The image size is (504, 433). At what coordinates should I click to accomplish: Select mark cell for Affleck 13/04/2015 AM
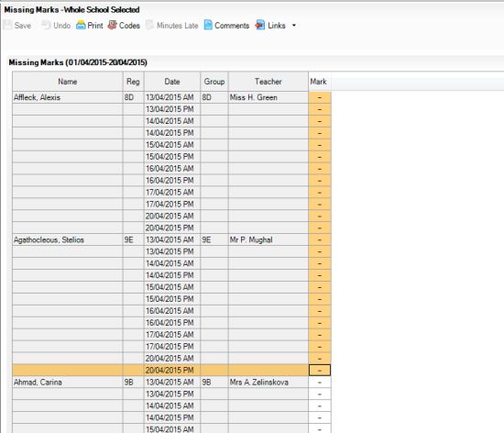tap(320, 97)
